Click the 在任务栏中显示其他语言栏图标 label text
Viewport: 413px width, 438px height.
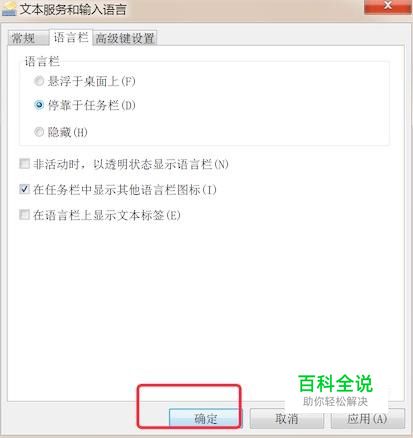(117, 190)
